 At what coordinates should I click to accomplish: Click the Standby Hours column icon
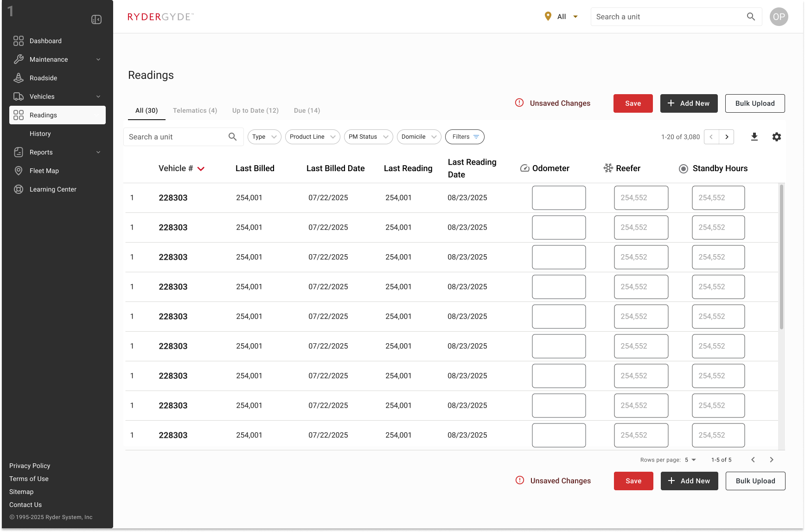pyautogui.click(x=683, y=169)
